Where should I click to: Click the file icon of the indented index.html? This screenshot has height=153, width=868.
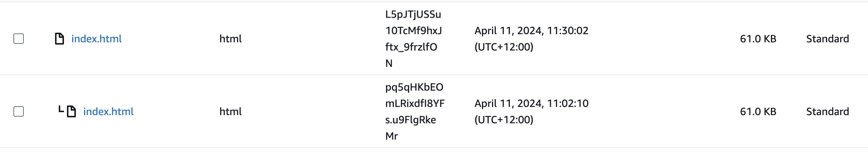(71, 111)
